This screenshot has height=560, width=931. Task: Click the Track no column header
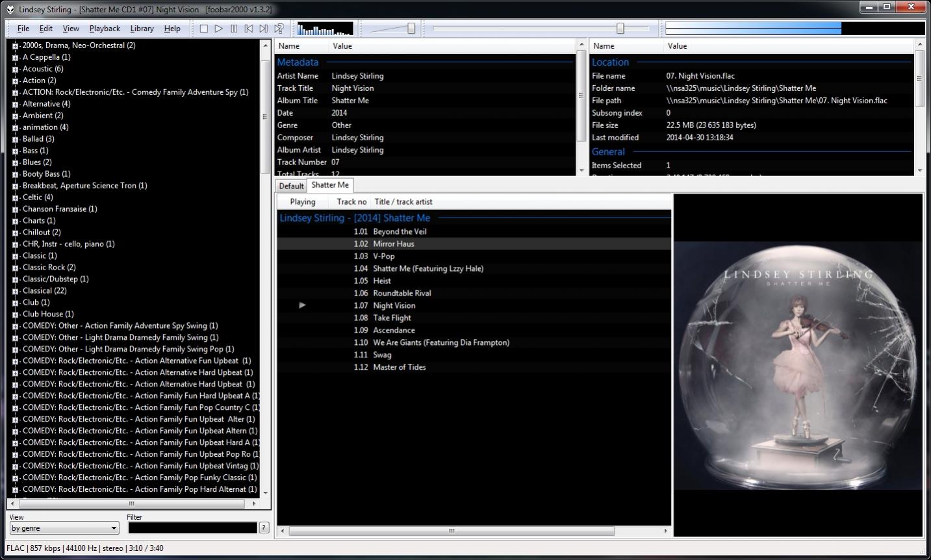click(351, 202)
